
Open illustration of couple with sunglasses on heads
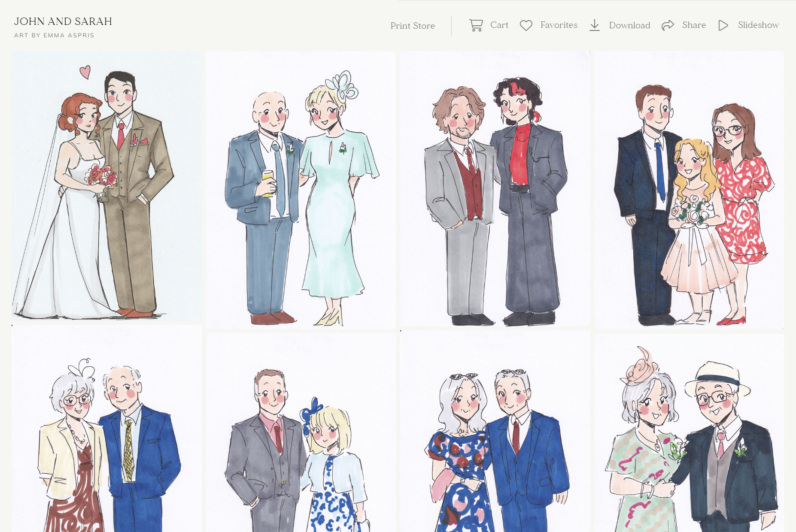495,432
